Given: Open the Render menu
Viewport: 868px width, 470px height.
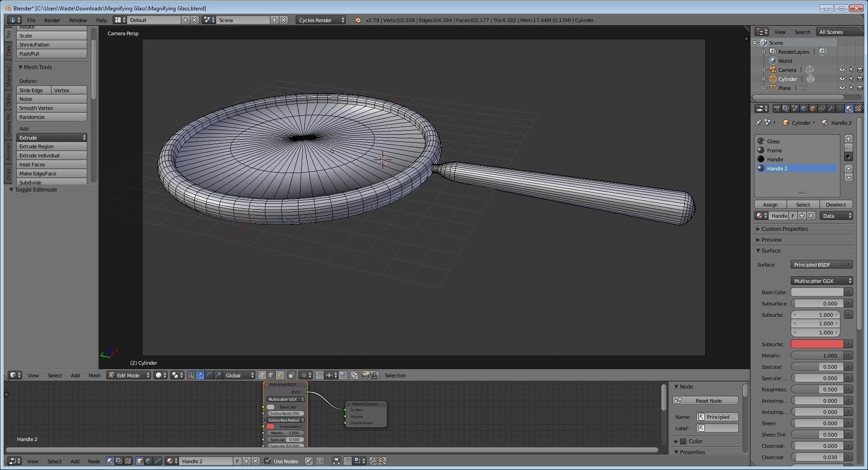Looking at the screenshot, I should pyautogui.click(x=52, y=20).
